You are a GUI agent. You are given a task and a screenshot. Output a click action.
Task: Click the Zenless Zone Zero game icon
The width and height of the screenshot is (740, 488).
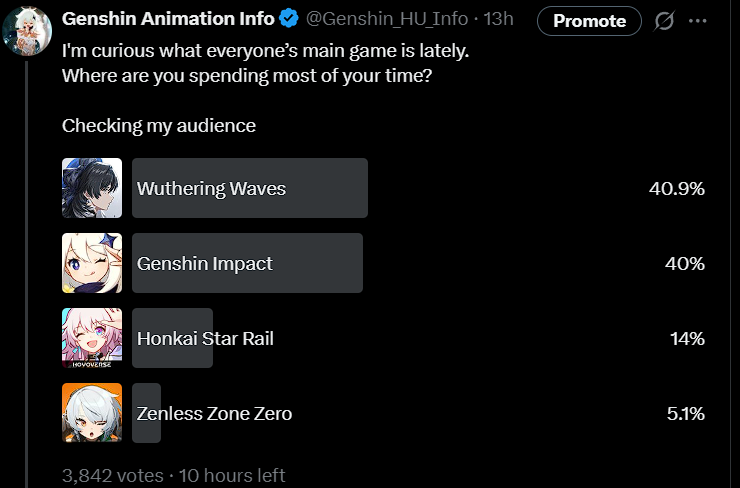92,413
